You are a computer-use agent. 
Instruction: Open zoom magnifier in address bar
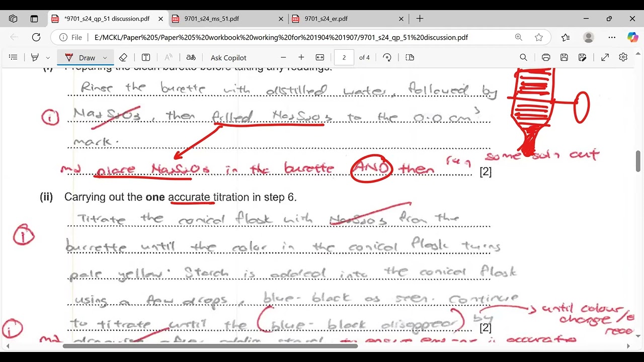(519, 37)
